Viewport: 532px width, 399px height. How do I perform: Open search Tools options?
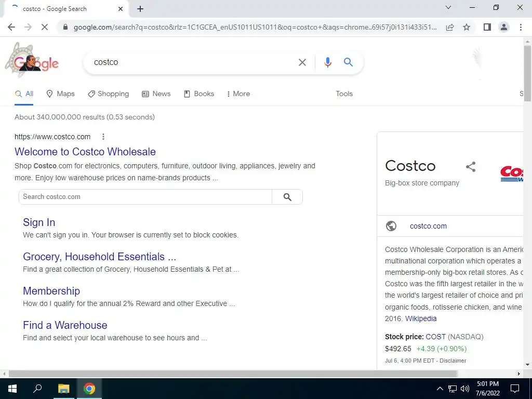344,94
